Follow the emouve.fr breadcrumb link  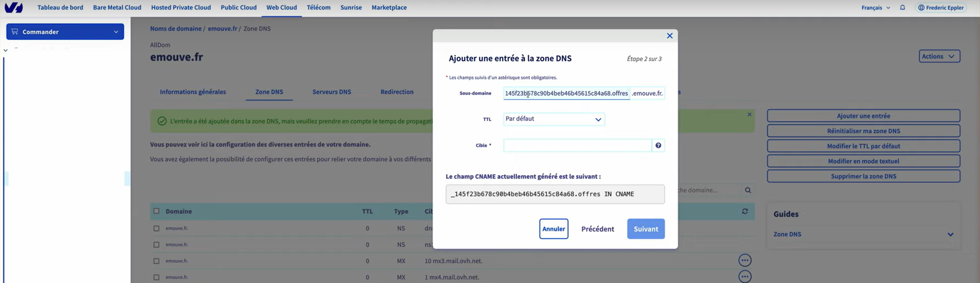coord(222,29)
